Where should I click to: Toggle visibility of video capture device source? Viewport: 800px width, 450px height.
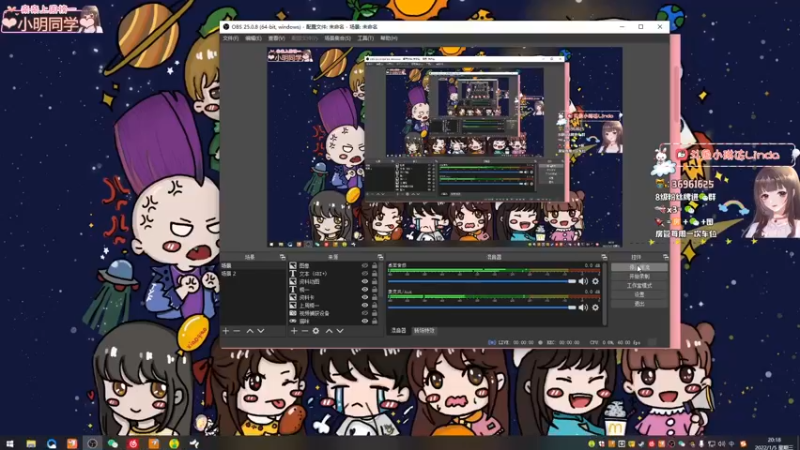pyautogui.click(x=365, y=313)
